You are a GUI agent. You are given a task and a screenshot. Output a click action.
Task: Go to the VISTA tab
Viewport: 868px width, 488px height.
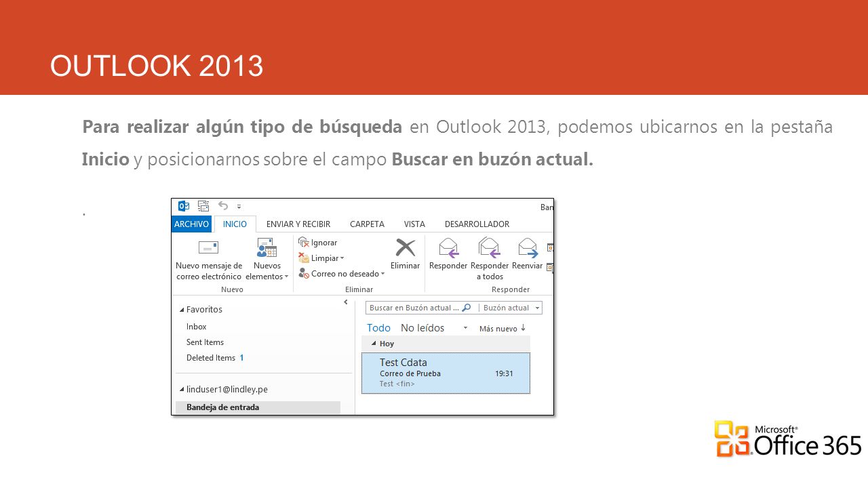point(414,224)
